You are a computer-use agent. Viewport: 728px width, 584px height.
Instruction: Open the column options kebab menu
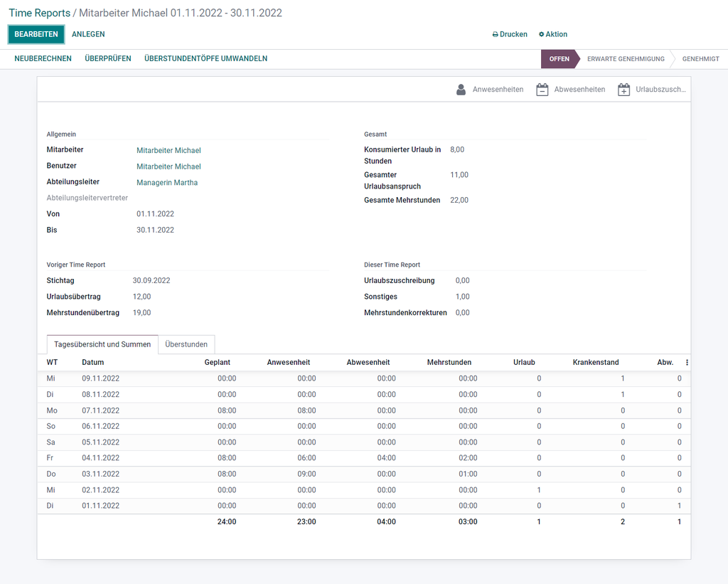(687, 362)
